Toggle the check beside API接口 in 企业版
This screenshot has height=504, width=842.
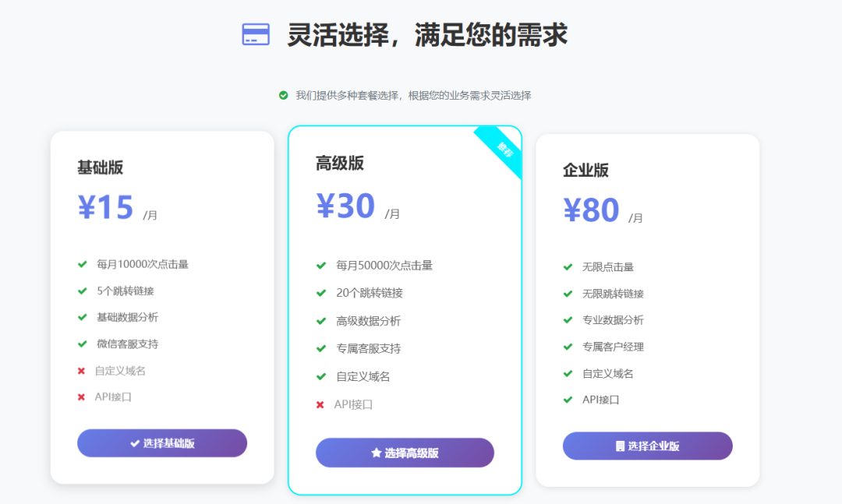tap(568, 399)
